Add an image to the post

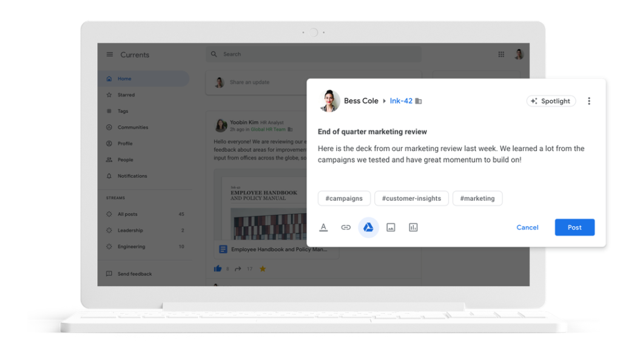coord(391,227)
